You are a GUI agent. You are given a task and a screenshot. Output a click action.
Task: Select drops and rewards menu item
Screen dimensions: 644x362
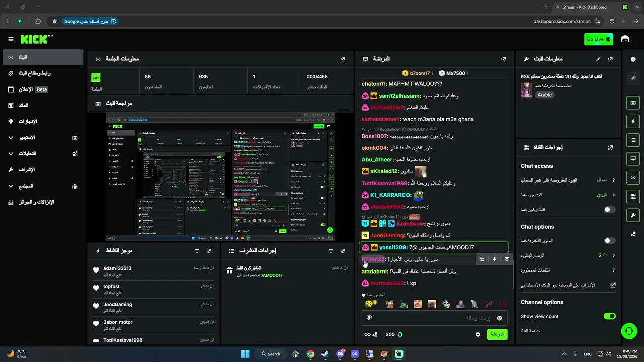pos(43,202)
